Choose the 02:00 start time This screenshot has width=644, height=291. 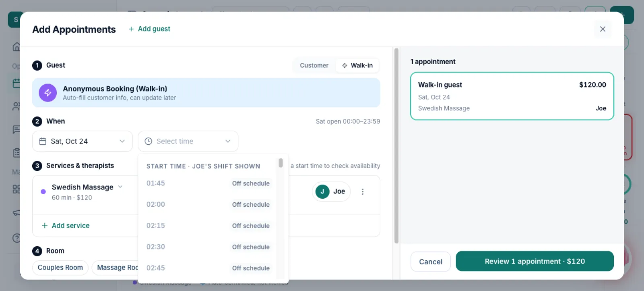point(208,204)
